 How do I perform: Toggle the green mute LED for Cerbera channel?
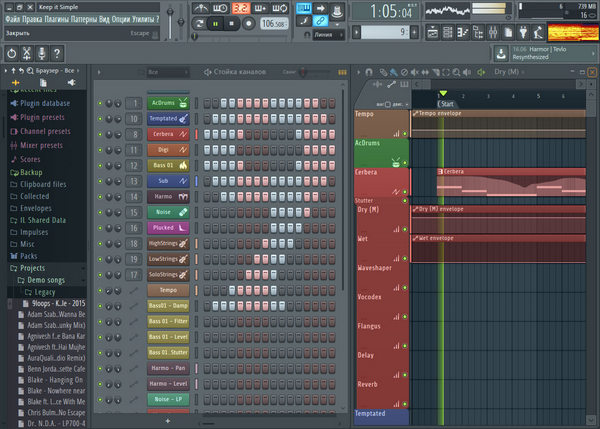tap(100, 134)
